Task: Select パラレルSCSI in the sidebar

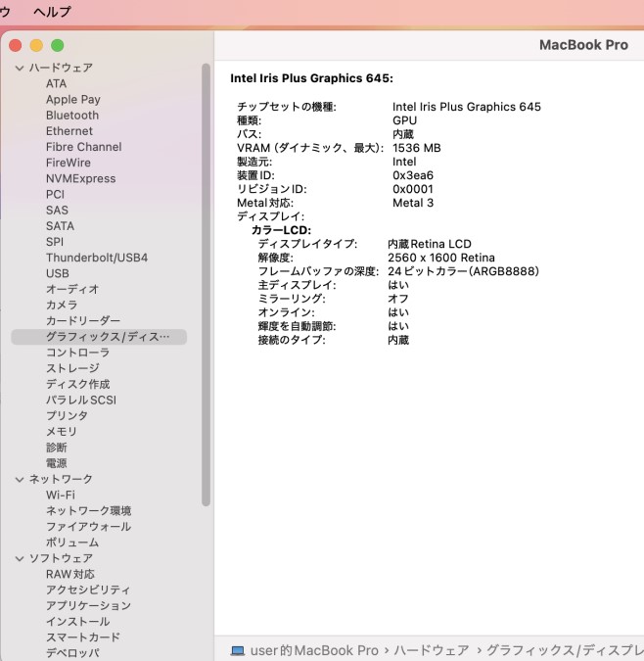Action: [81, 401]
